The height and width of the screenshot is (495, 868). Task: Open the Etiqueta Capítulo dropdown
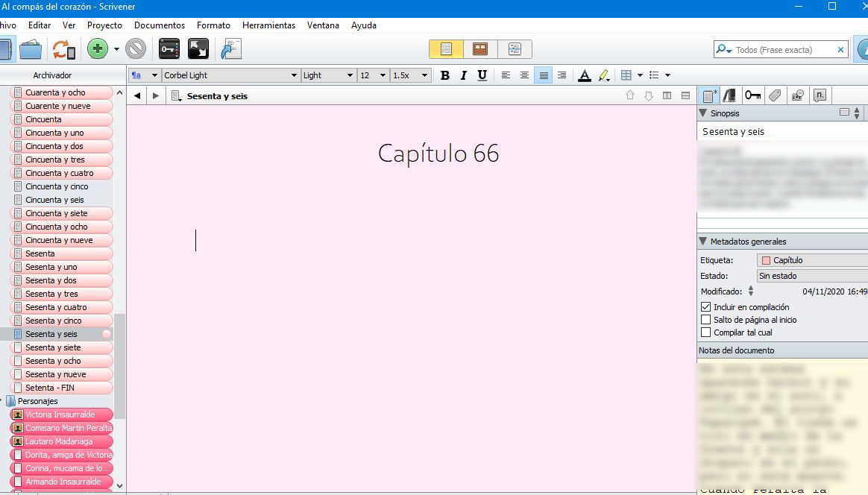click(x=812, y=260)
